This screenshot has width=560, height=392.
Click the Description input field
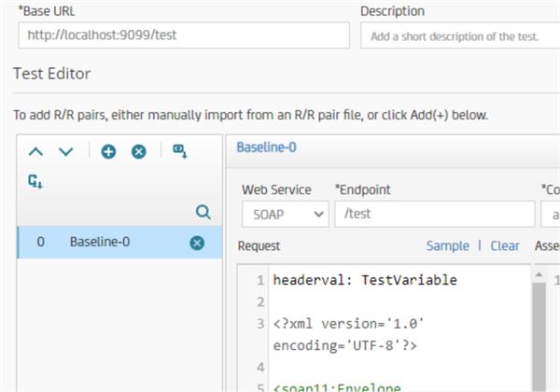pos(460,35)
